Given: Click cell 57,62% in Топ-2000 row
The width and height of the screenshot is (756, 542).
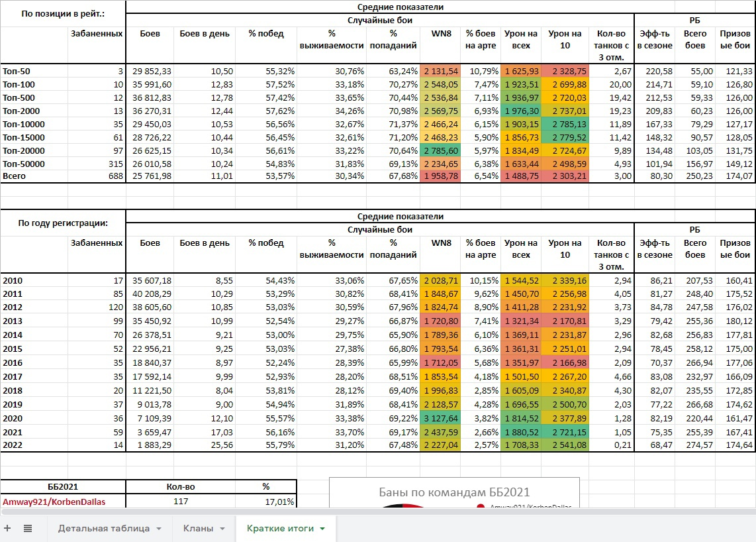Looking at the screenshot, I should tap(266, 111).
